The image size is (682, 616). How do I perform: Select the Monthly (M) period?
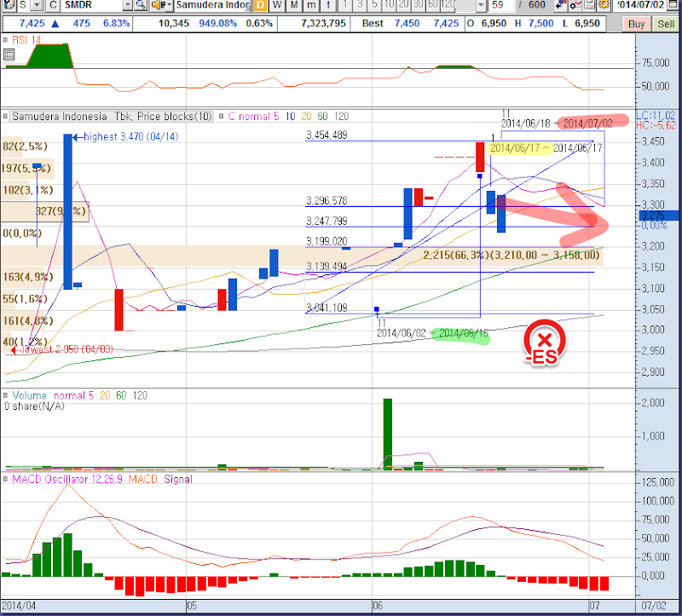(294, 5)
